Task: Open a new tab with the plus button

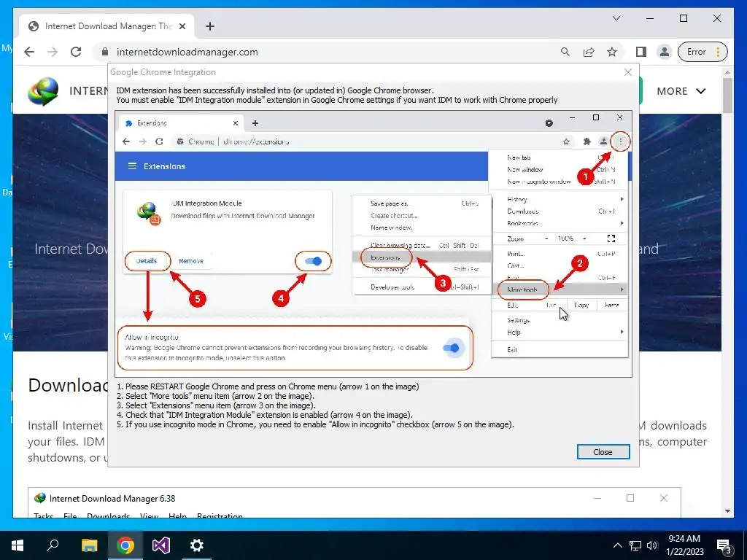Action: coord(210,26)
